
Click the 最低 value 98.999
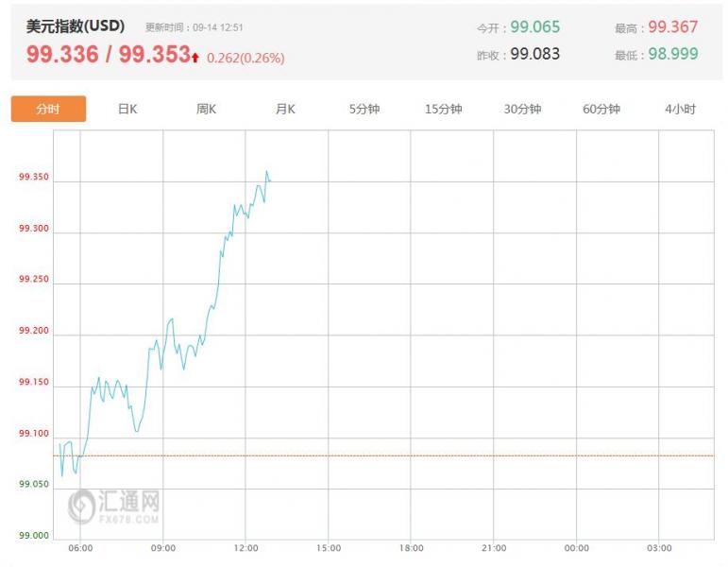[x=673, y=54]
